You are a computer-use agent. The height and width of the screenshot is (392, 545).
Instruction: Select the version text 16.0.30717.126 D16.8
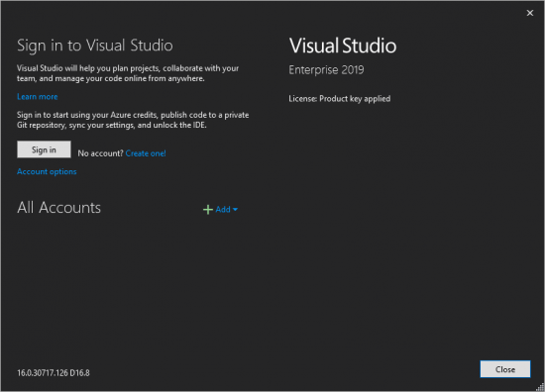[x=54, y=373]
